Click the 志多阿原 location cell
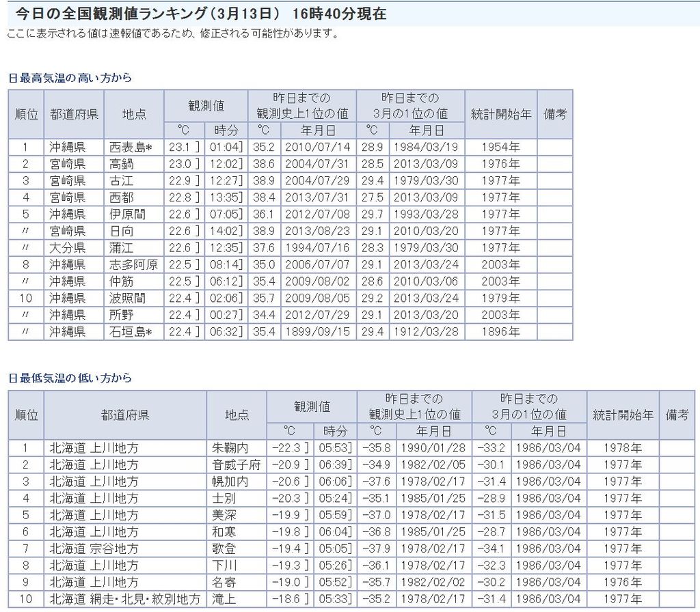Viewport: 700px width, 612px height. [x=133, y=264]
